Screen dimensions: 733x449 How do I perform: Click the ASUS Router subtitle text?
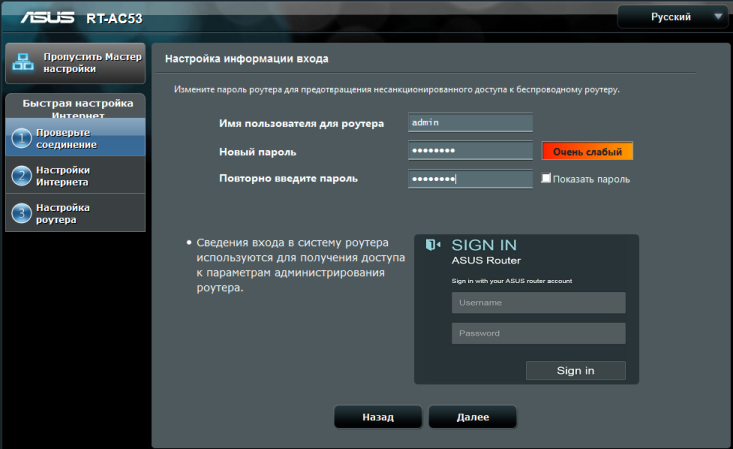coord(486,261)
